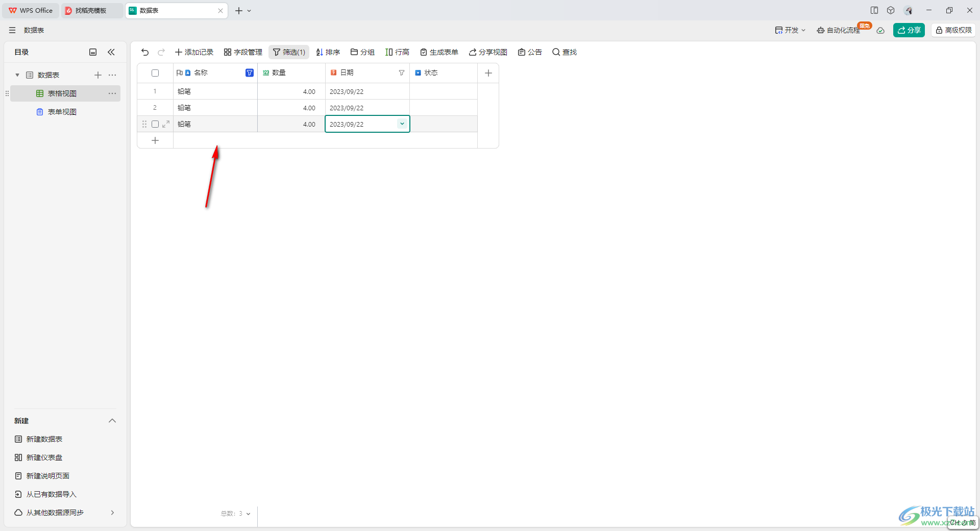The width and height of the screenshot is (980, 531).
Task: Click the redo arrow icon
Action: (161, 52)
